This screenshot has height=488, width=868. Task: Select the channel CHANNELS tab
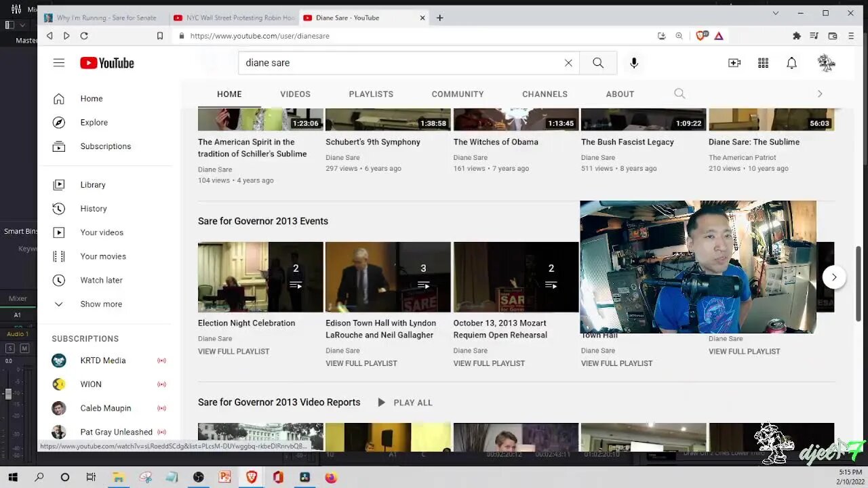pyautogui.click(x=545, y=94)
